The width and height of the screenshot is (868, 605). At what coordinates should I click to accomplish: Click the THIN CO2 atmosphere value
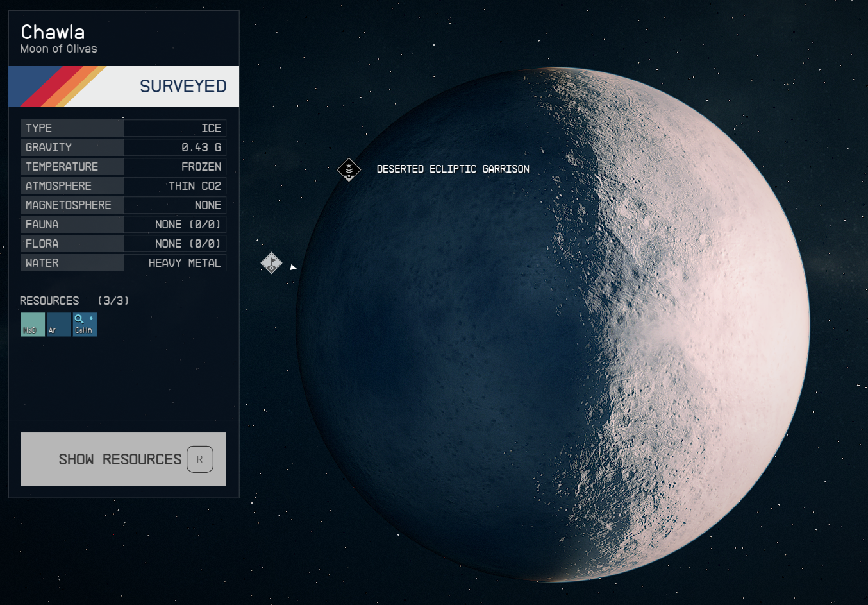tap(195, 186)
